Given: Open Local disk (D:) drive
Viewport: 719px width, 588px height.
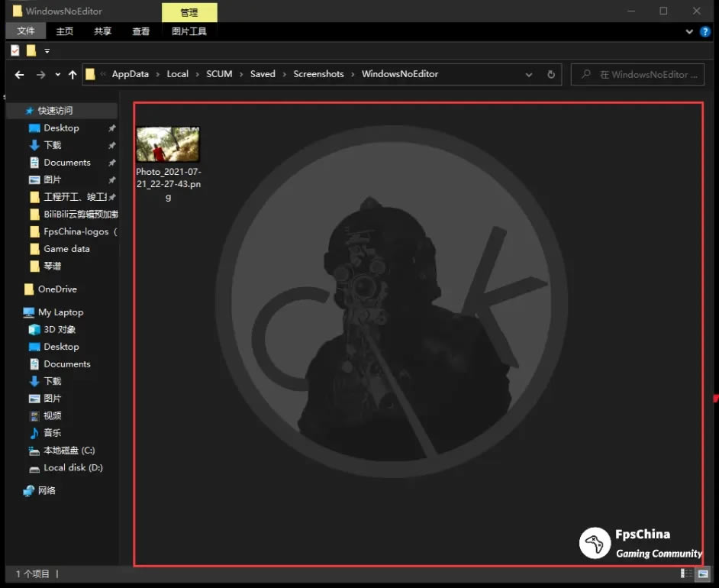Looking at the screenshot, I should tap(73, 467).
